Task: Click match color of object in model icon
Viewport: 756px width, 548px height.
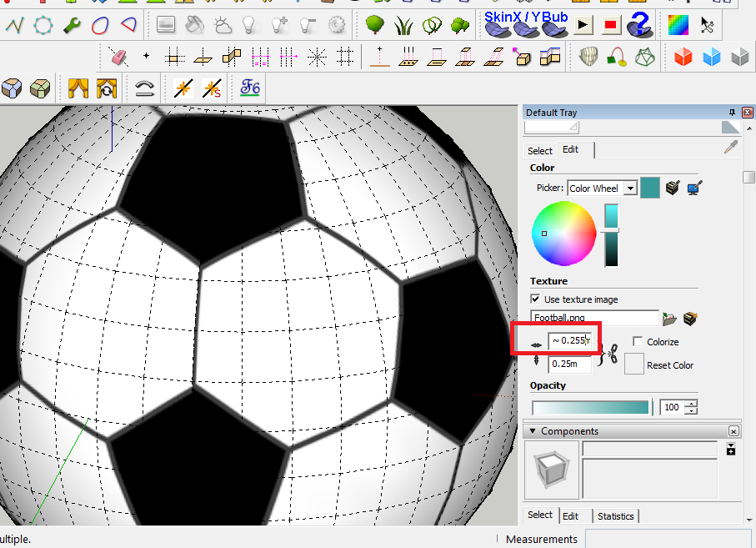Action: pos(673,188)
